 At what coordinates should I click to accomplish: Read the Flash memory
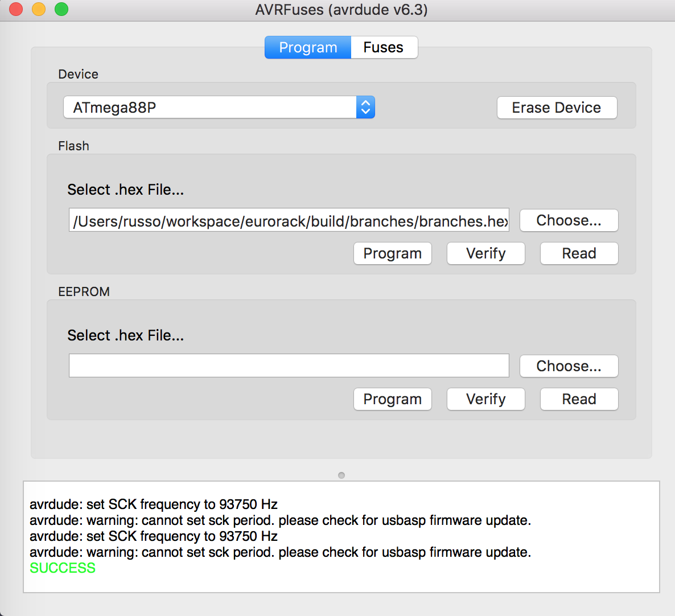pyautogui.click(x=579, y=253)
